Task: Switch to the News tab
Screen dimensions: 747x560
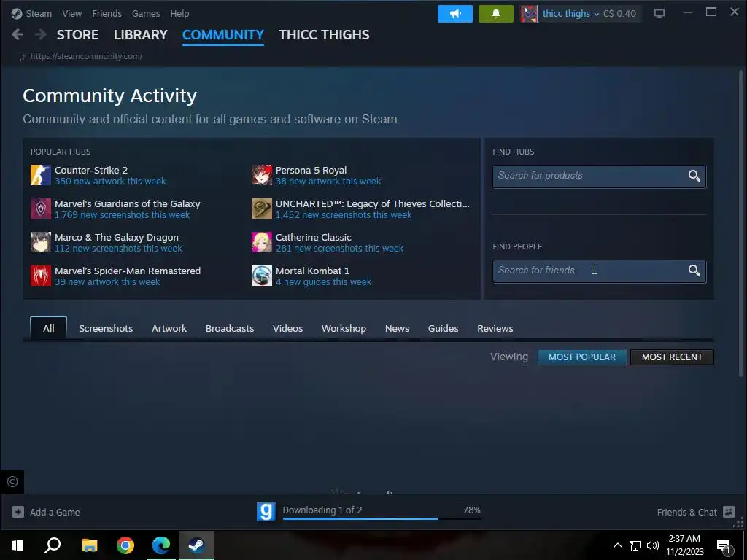Action: [x=398, y=328]
